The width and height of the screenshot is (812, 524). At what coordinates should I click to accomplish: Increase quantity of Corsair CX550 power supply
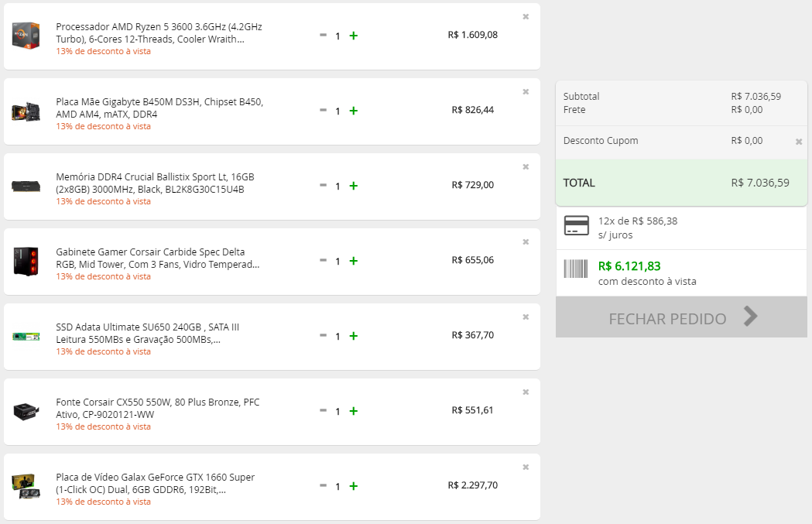click(353, 411)
